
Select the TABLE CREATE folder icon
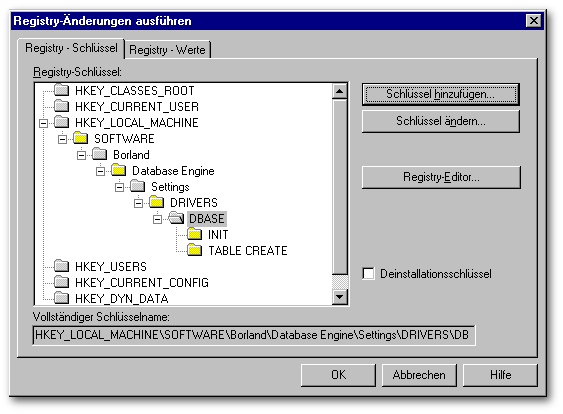pos(195,250)
